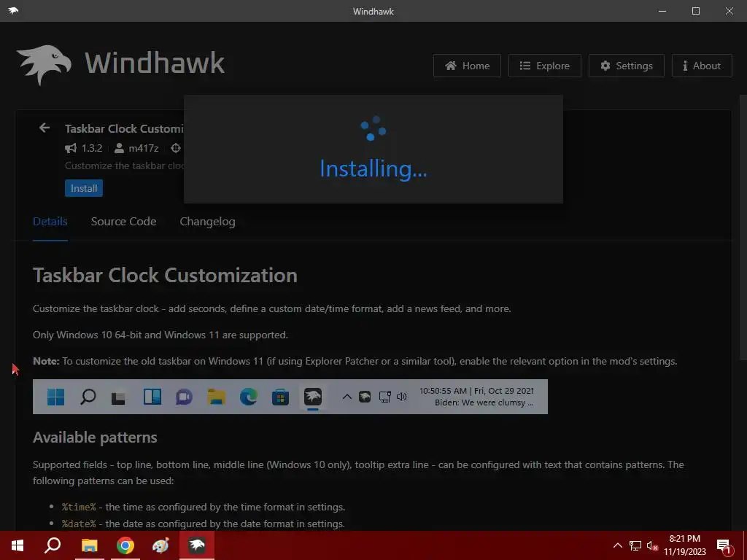Click the Taskbar Clock Customization heading

(x=165, y=275)
